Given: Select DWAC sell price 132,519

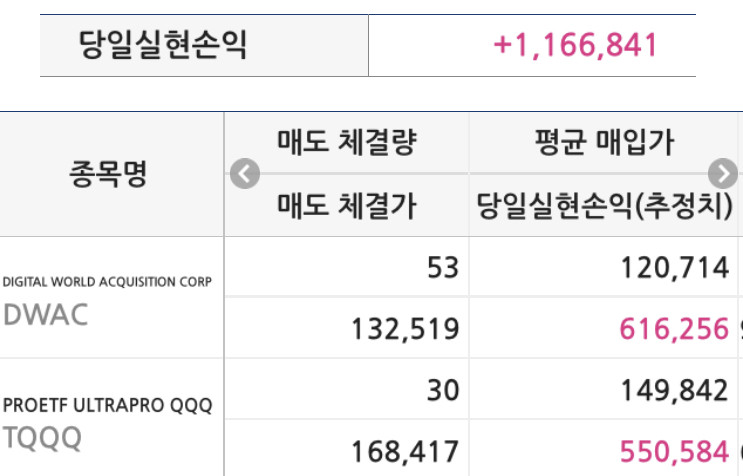Looking at the screenshot, I should click(x=405, y=329).
